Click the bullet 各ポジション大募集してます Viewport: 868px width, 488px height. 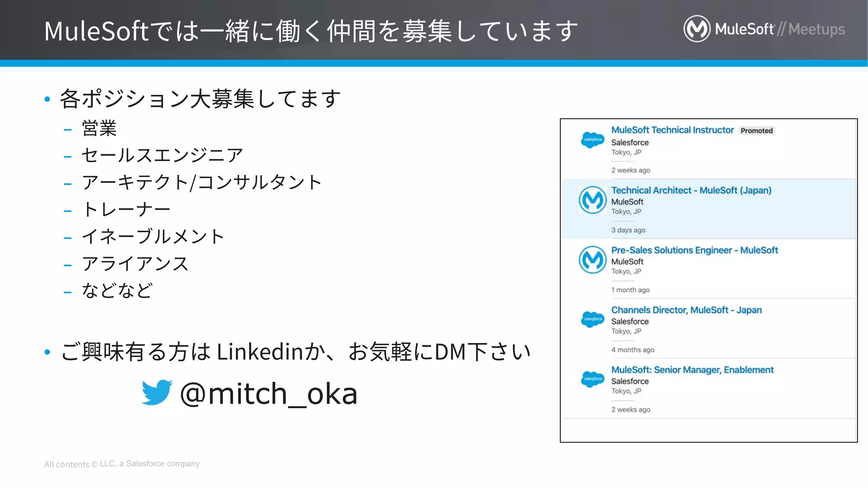200,99
